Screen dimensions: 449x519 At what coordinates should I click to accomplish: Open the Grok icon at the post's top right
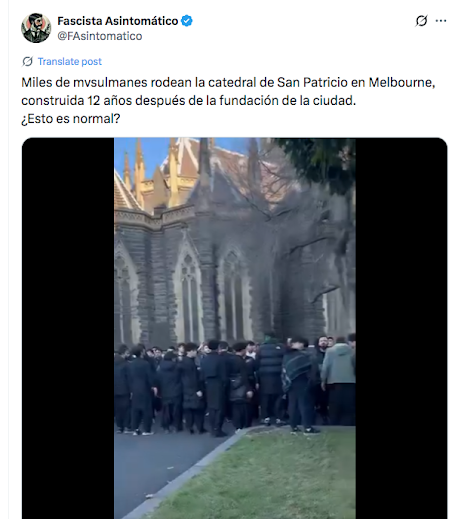click(x=421, y=21)
